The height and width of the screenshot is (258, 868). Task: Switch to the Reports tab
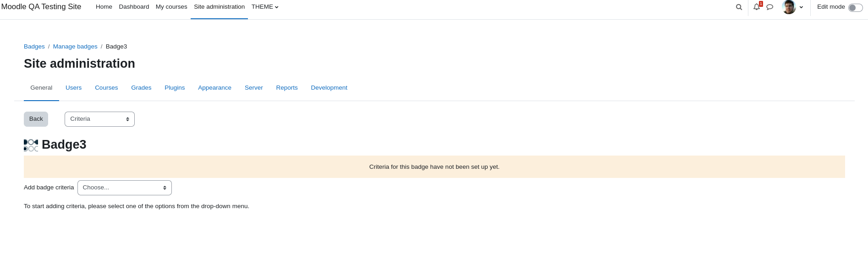[x=287, y=88]
